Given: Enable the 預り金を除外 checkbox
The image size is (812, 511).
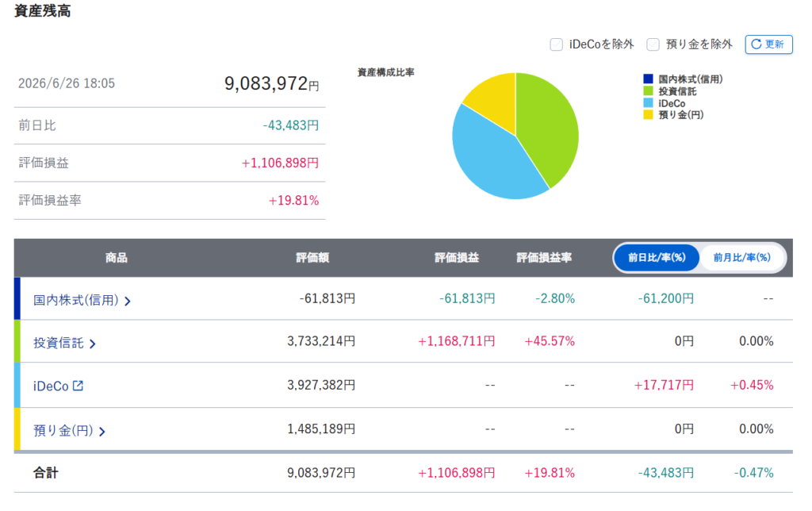Looking at the screenshot, I should point(653,44).
